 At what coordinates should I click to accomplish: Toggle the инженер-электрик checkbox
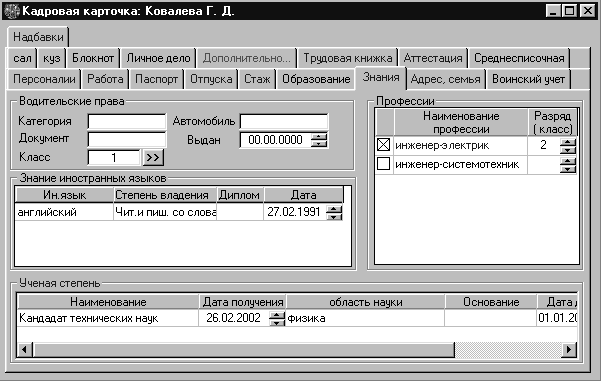click(384, 145)
